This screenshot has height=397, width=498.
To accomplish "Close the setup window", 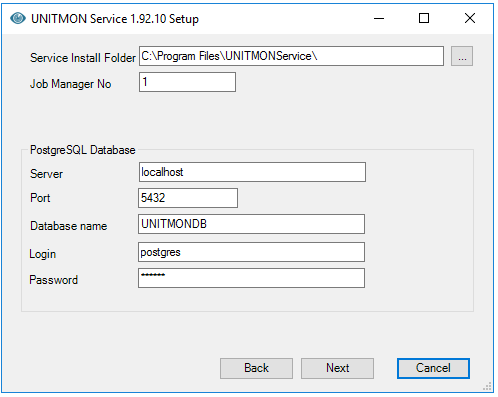I will tap(470, 18).
